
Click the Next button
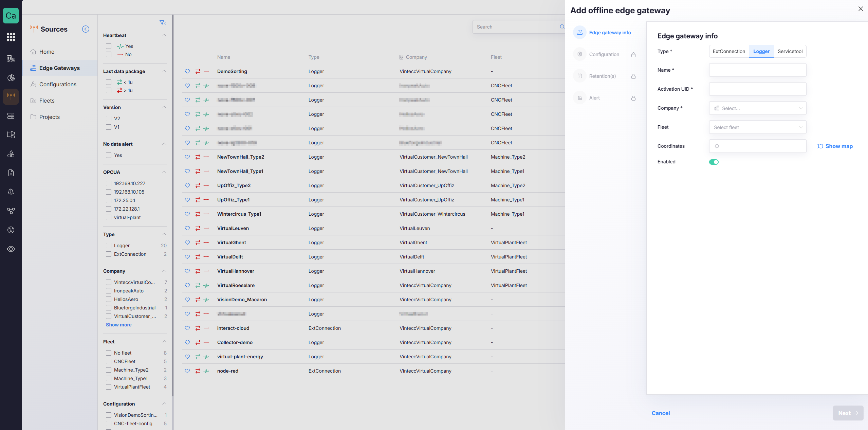click(x=848, y=413)
